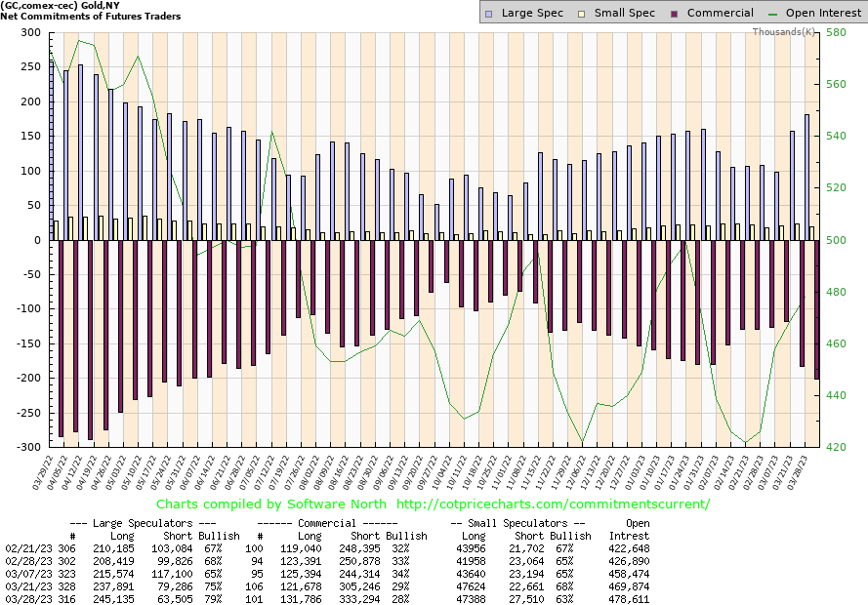Select the 03/07/23 date in the data table

click(25, 573)
